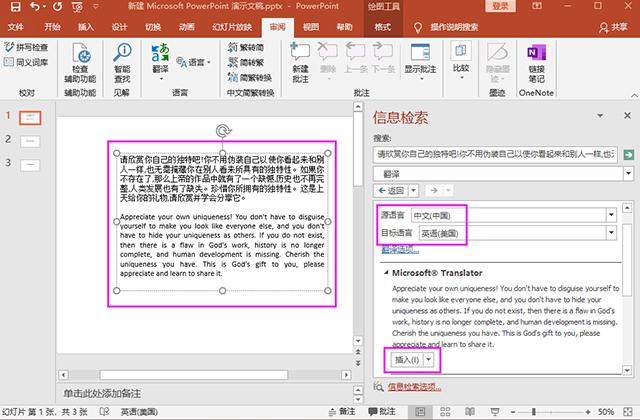Adjust the zoom slider handle
Image resolution: width=640 pixels, height=420 pixels.
tap(533, 411)
